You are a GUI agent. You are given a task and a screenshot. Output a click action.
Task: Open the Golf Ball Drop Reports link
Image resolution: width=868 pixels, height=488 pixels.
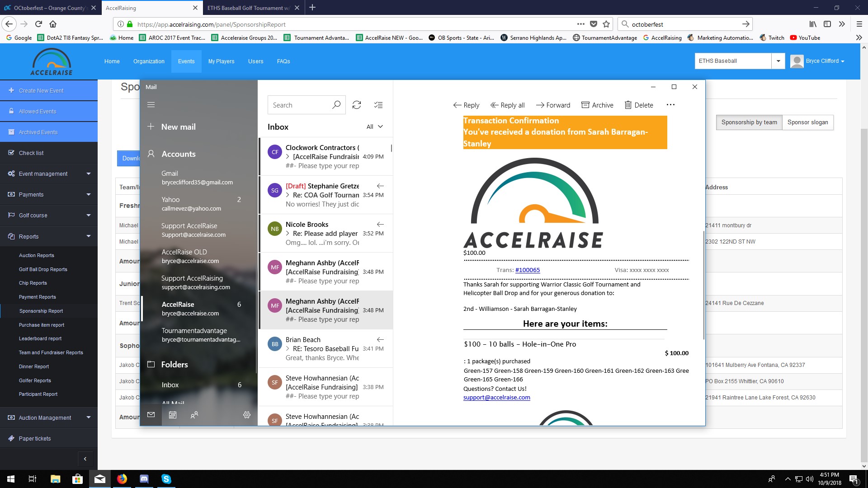tap(43, 269)
